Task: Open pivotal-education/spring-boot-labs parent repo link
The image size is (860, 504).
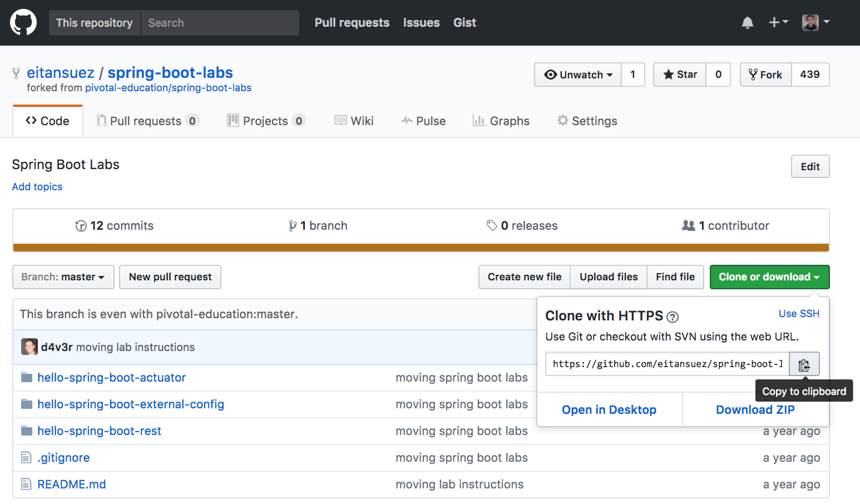Action: [x=168, y=88]
